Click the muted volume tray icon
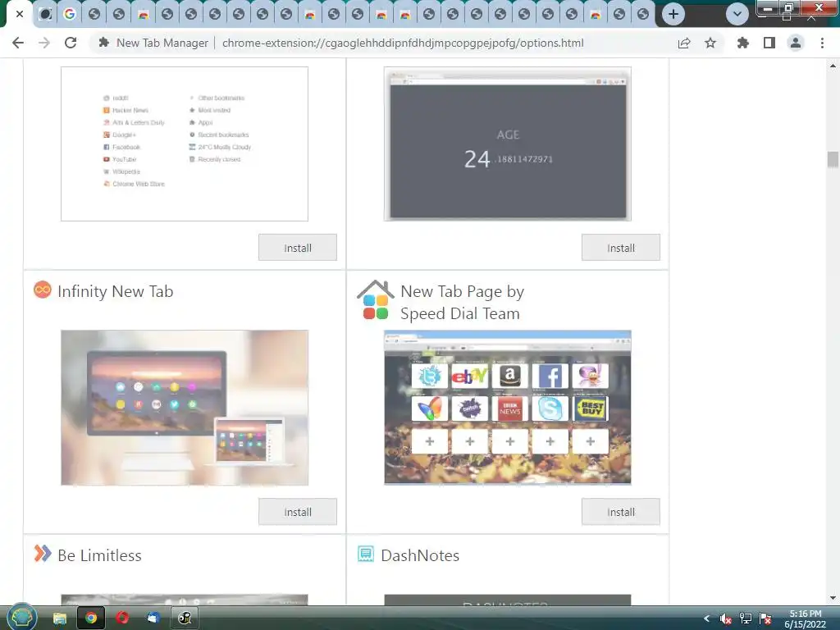The image size is (840, 630). (725, 619)
